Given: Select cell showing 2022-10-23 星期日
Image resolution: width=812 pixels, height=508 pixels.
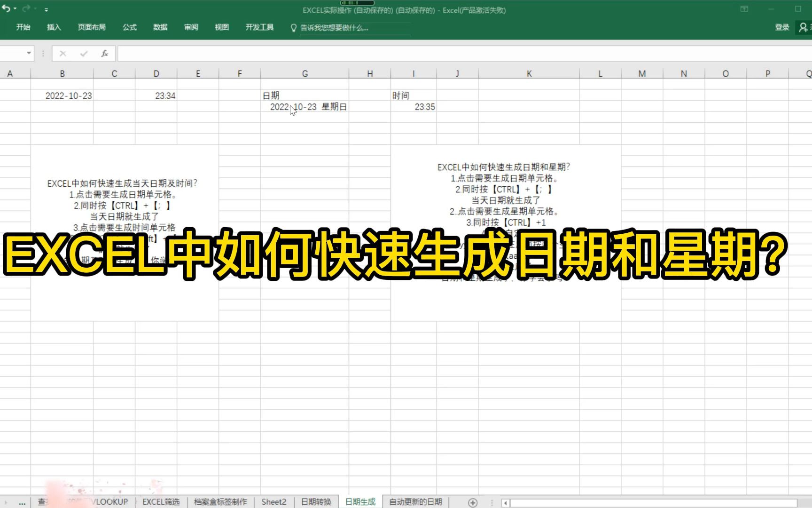Looking at the screenshot, I should click(305, 107).
